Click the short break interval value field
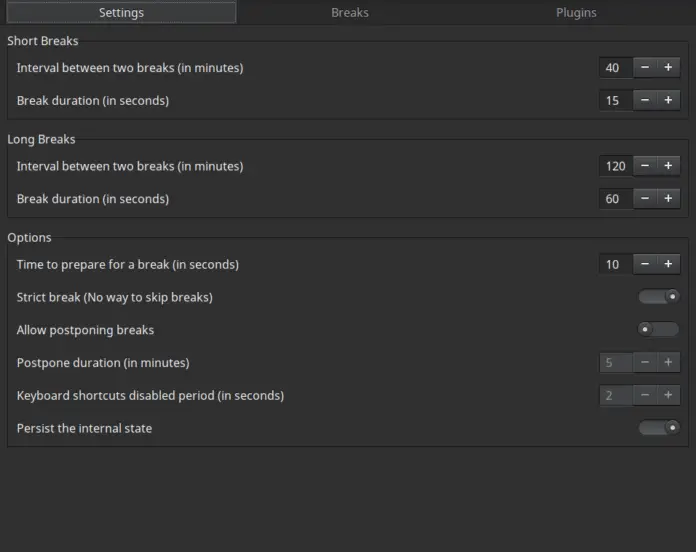This screenshot has height=552, width=696. 616,67
